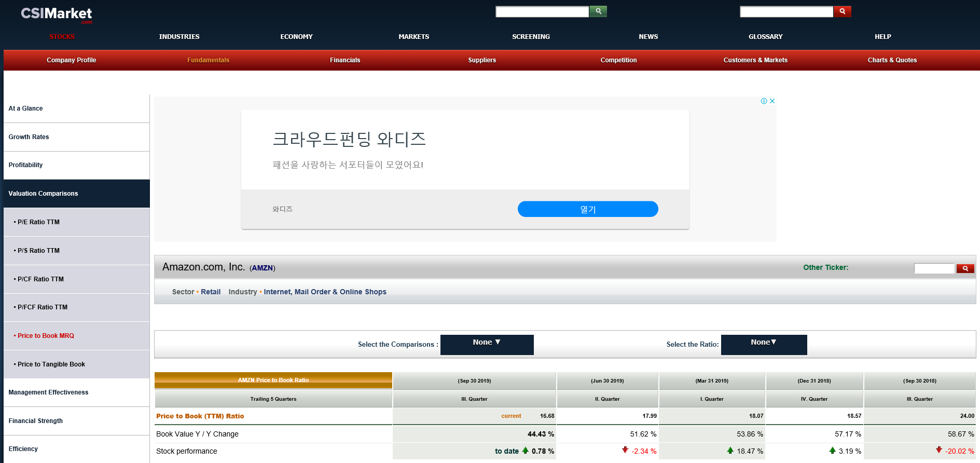The image size is (980, 463).
Task: Switch to the Competition tab
Action: click(618, 60)
